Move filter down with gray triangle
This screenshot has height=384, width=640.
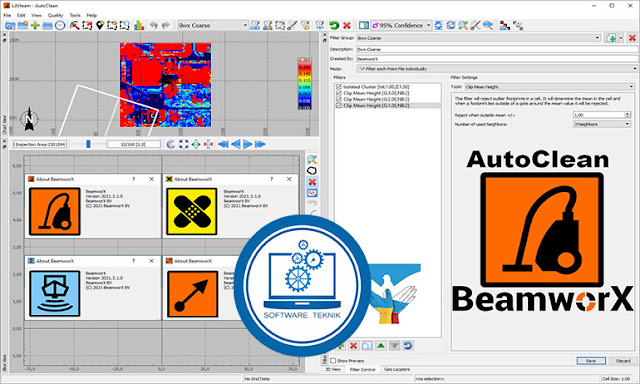click(394, 346)
